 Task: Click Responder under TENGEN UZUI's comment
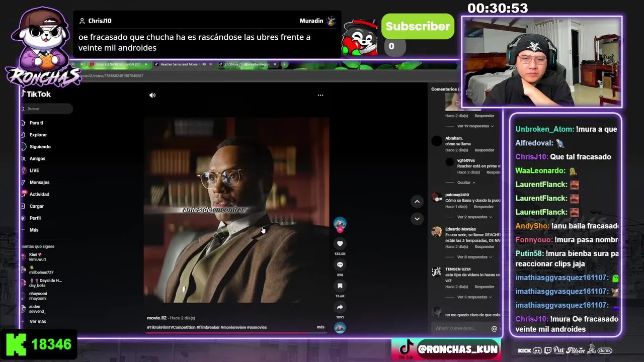[x=485, y=287]
